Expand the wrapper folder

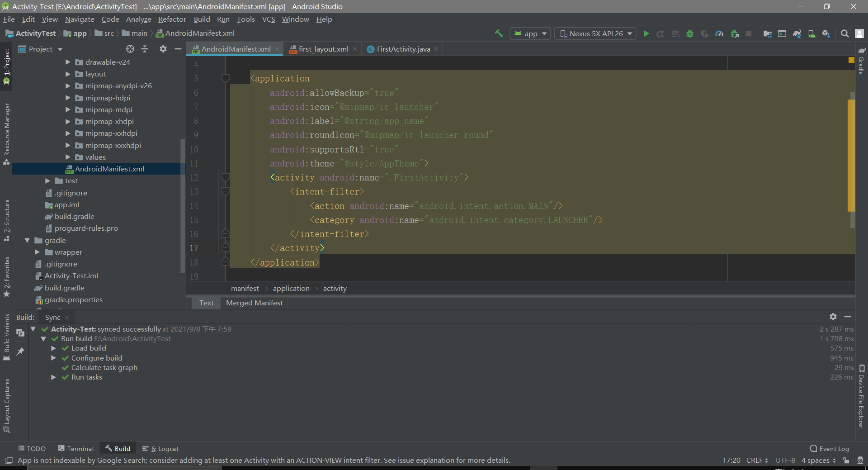point(37,252)
